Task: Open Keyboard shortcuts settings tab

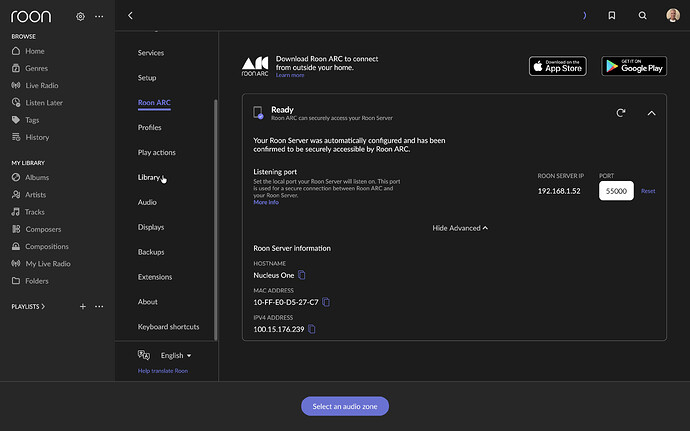Action: point(169,327)
